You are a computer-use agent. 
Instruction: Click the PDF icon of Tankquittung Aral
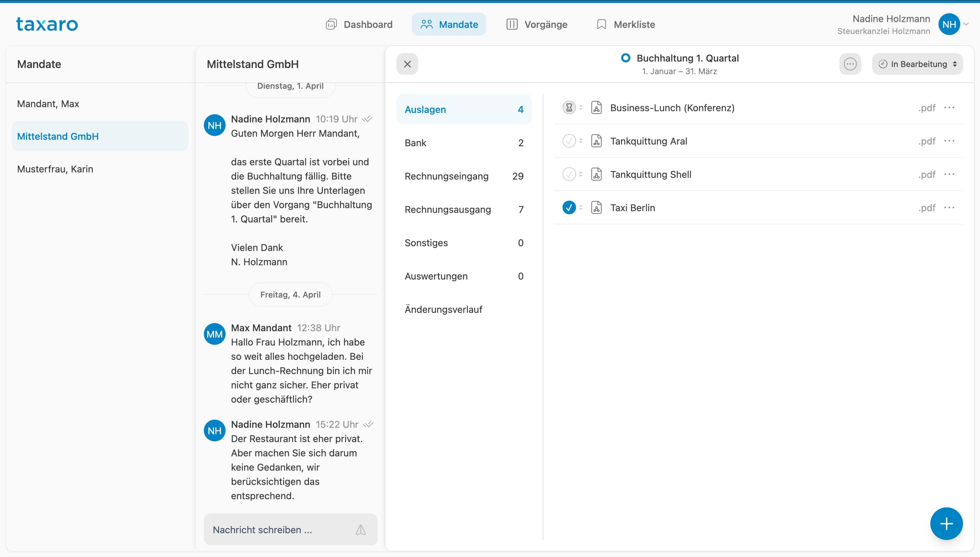point(596,141)
